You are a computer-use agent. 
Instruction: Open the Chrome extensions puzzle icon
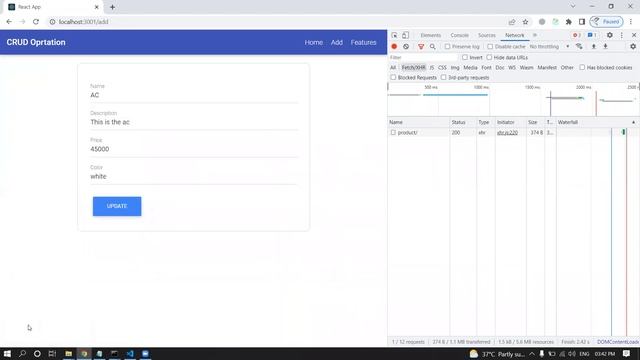point(569,22)
